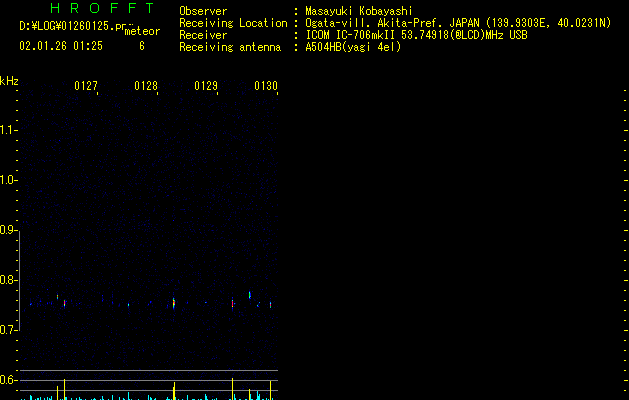Click the date stamp 02.01.26 01:25
Viewport: 629px width, 400px height.
(x=61, y=46)
